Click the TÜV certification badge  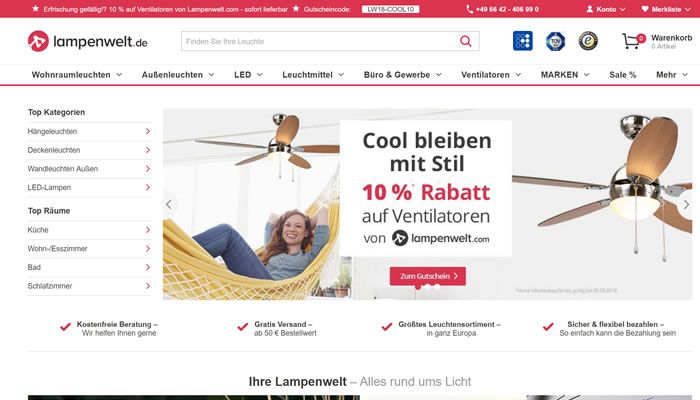point(555,41)
